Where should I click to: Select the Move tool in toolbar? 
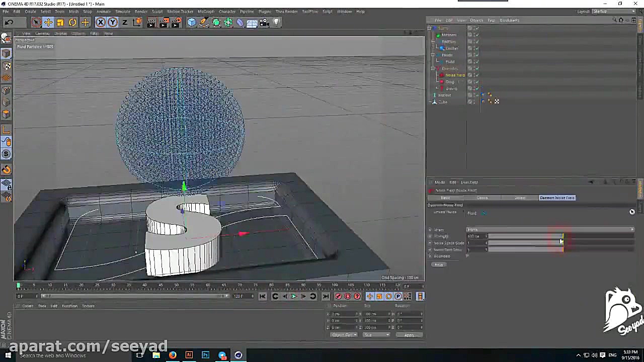48,22
